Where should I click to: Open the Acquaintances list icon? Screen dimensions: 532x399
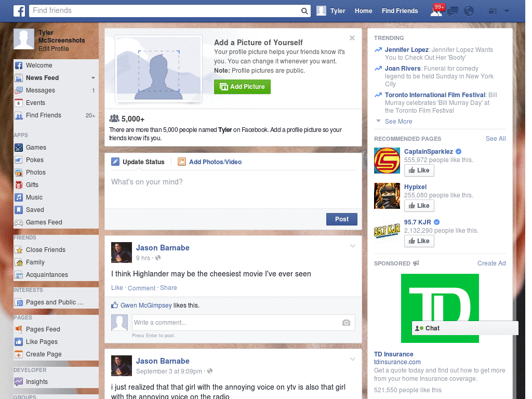pos(19,275)
